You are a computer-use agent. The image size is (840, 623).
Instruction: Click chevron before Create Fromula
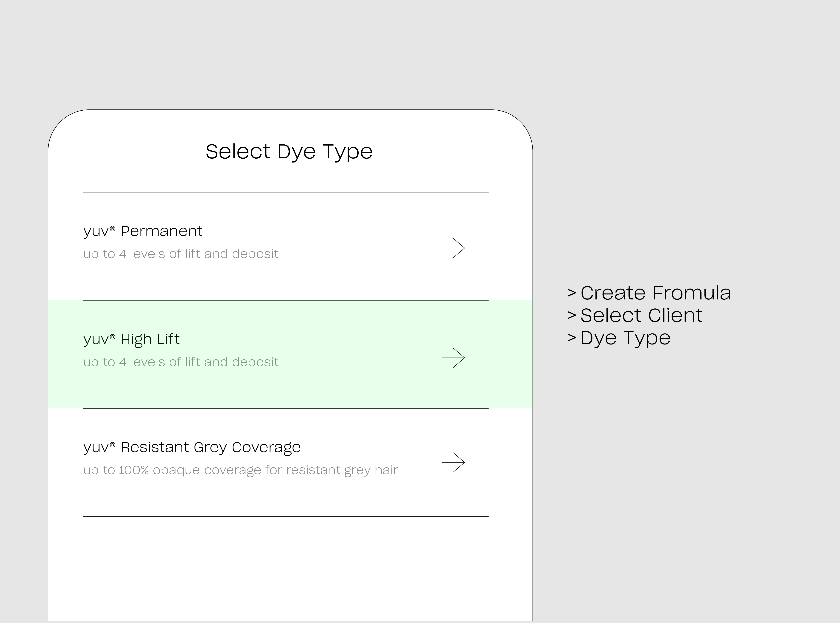coord(572,293)
